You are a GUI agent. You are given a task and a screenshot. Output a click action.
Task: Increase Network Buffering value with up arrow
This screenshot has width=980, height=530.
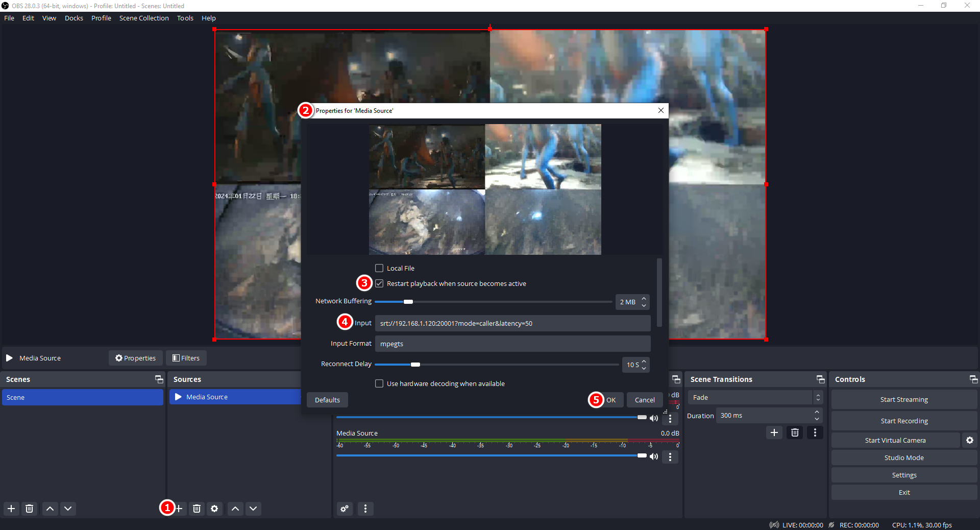[644, 298]
